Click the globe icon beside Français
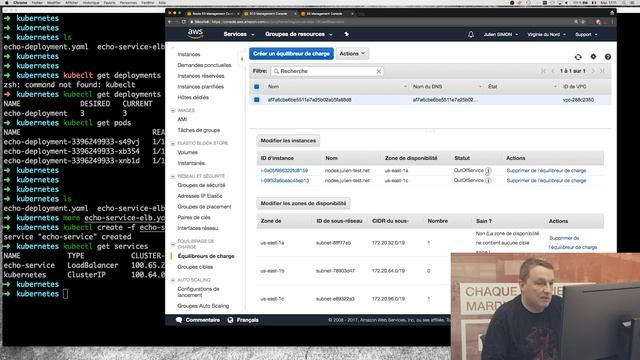 (230, 320)
